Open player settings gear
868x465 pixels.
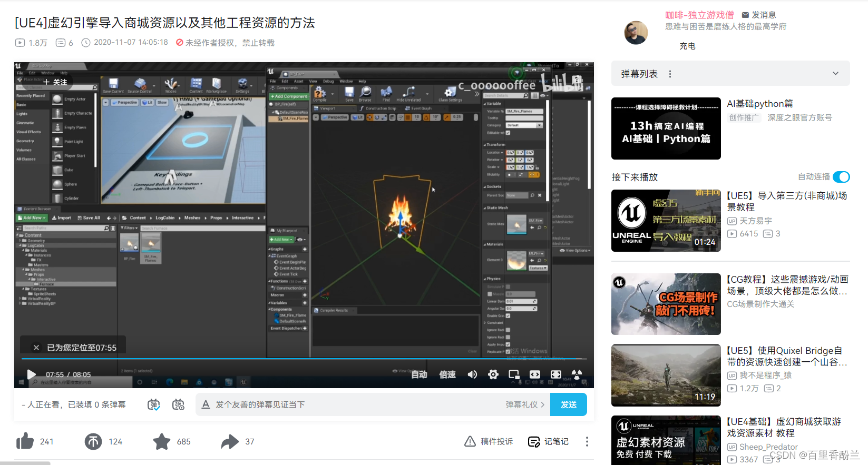click(x=493, y=374)
